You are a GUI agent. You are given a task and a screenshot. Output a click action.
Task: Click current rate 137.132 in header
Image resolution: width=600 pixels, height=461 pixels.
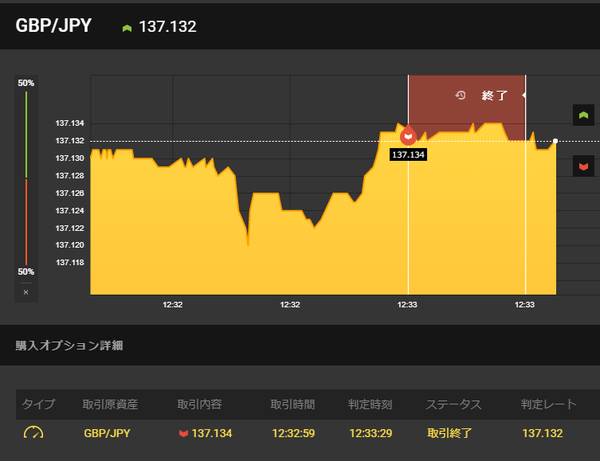[168, 26]
